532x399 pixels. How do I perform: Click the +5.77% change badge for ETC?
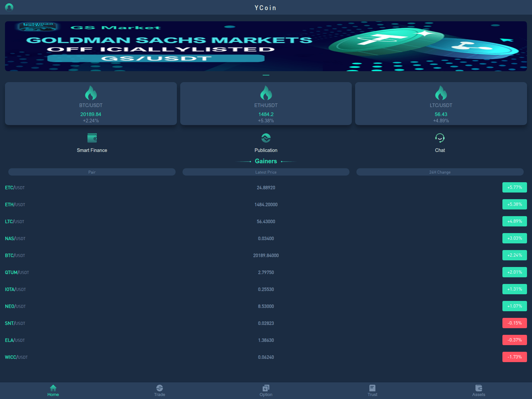pos(515,188)
